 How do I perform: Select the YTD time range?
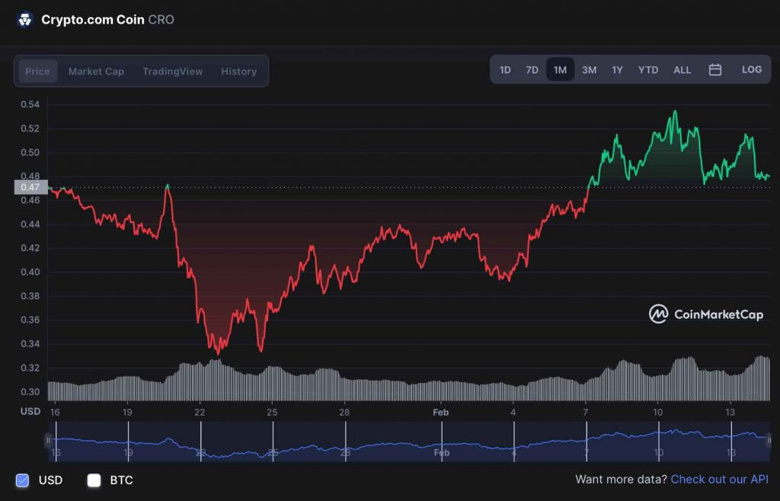point(648,70)
